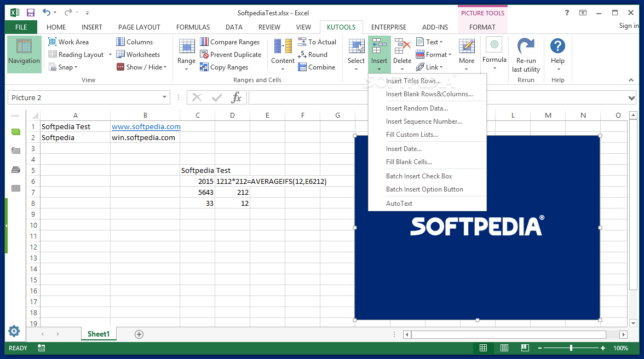The image size is (644, 359).
Task: Switch to the HOME tab
Action: tap(56, 27)
